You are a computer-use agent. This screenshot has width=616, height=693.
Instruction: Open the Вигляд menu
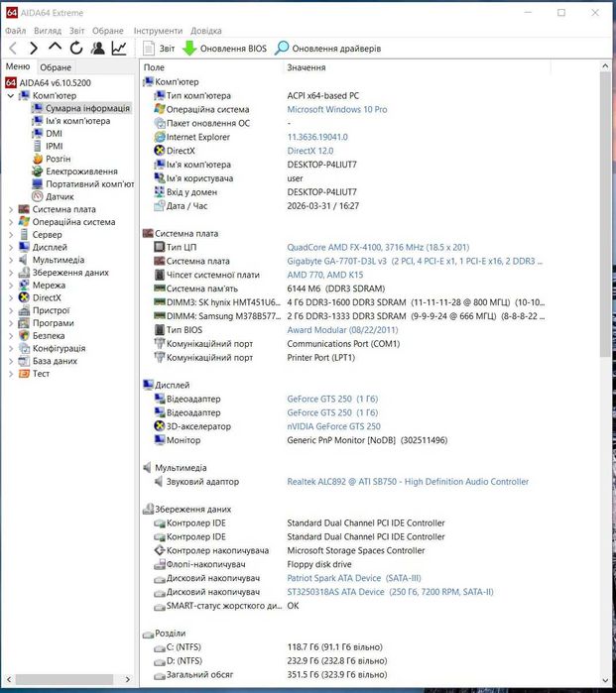(48, 31)
